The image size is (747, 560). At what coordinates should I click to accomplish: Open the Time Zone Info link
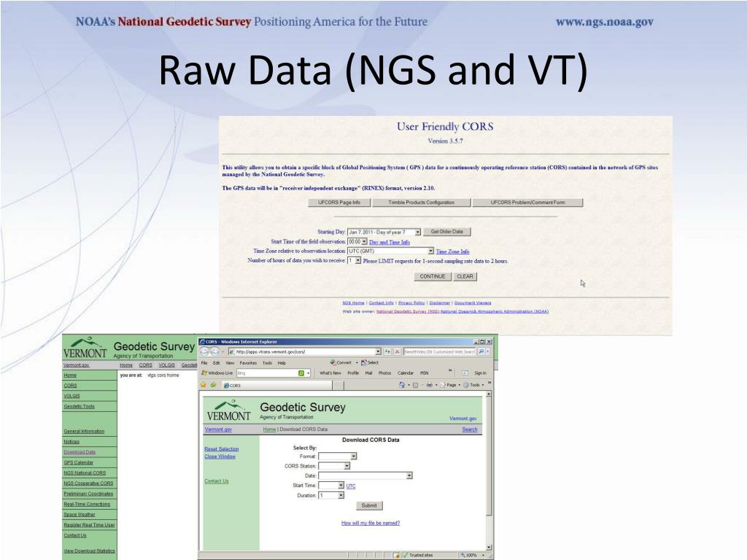pyautogui.click(x=452, y=252)
